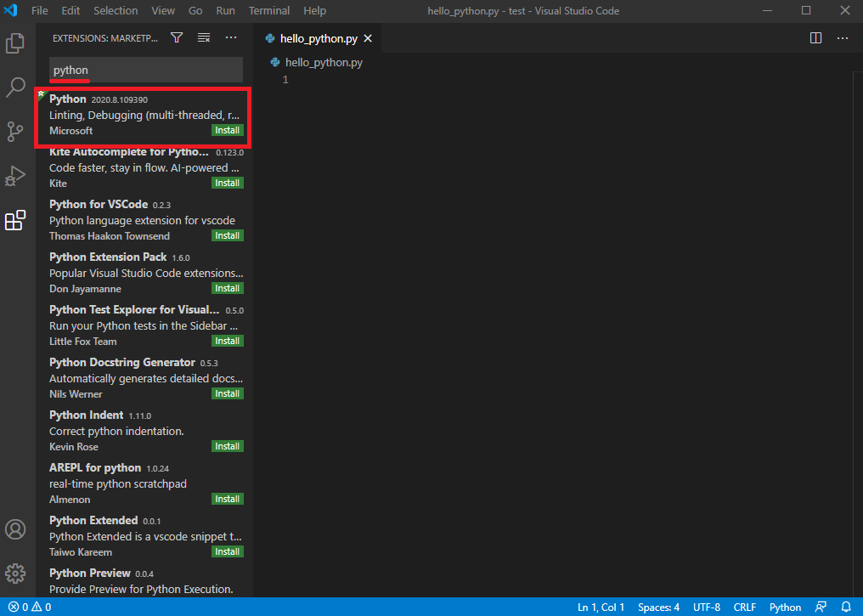Install Kite Autocomplete for Python

pyautogui.click(x=228, y=183)
